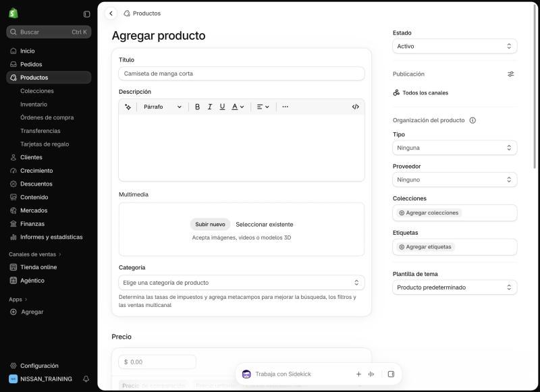The height and width of the screenshot is (392, 540).
Task: Open Finanzas in the sidebar
Action: (49, 224)
